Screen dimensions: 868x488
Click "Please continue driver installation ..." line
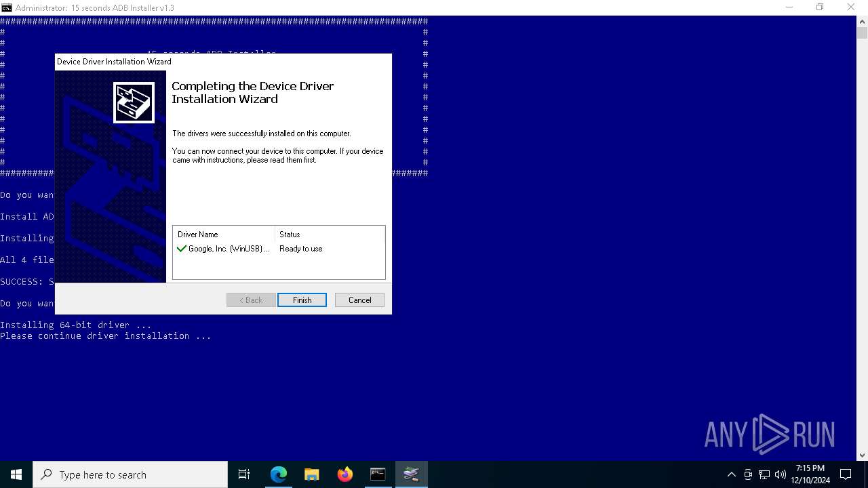click(106, 336)
